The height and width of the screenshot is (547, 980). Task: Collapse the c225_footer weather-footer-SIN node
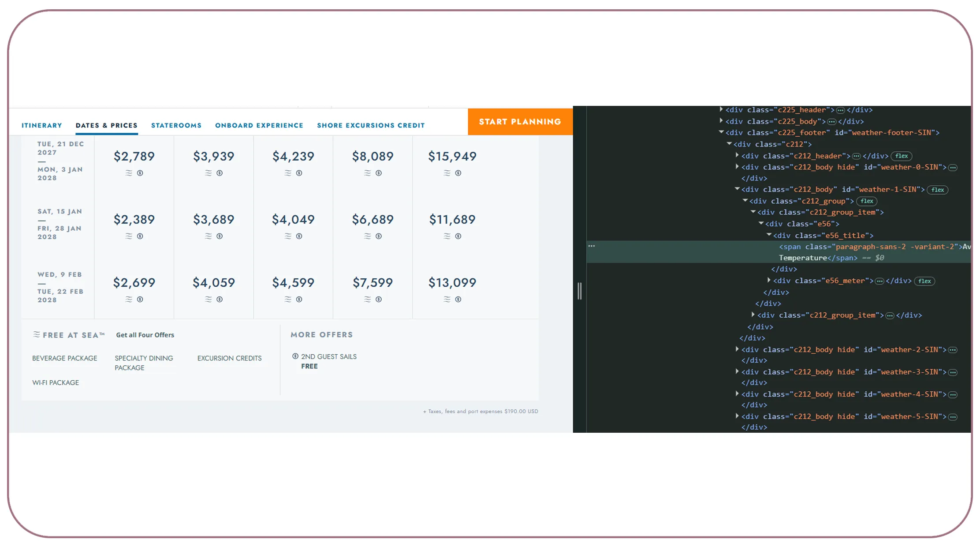click(x=721, y=132)
